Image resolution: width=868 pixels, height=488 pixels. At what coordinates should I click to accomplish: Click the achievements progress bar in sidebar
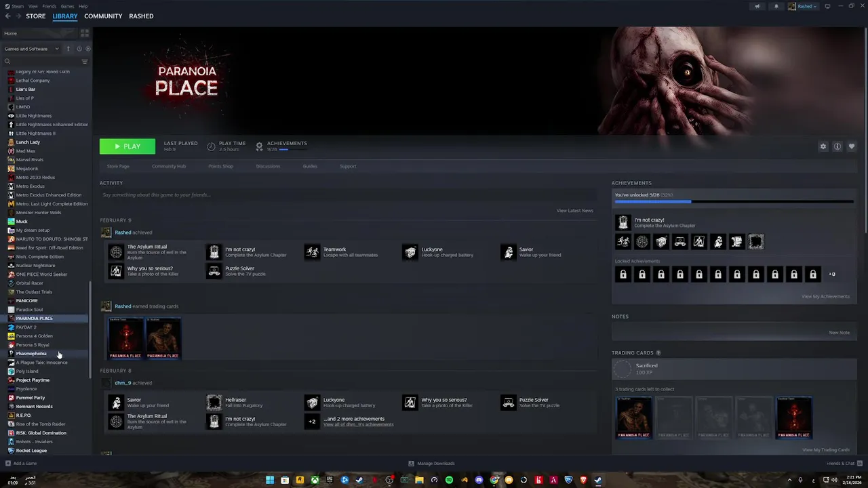click(734, 201)
